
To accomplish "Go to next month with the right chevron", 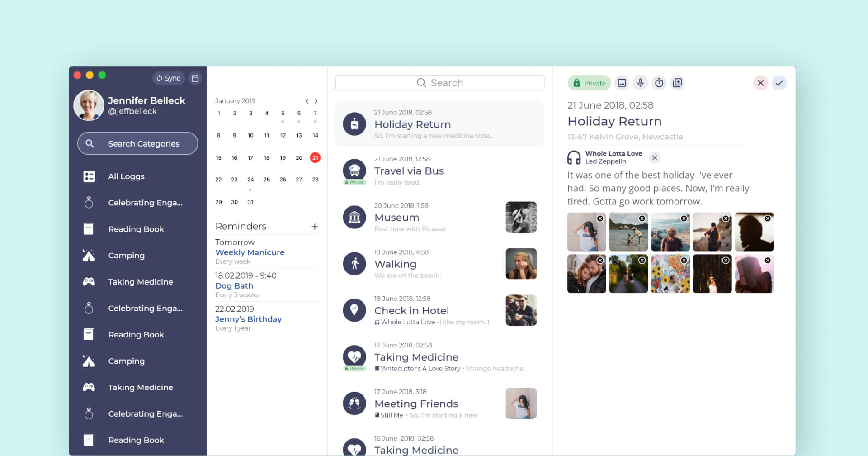I will 316,101.
